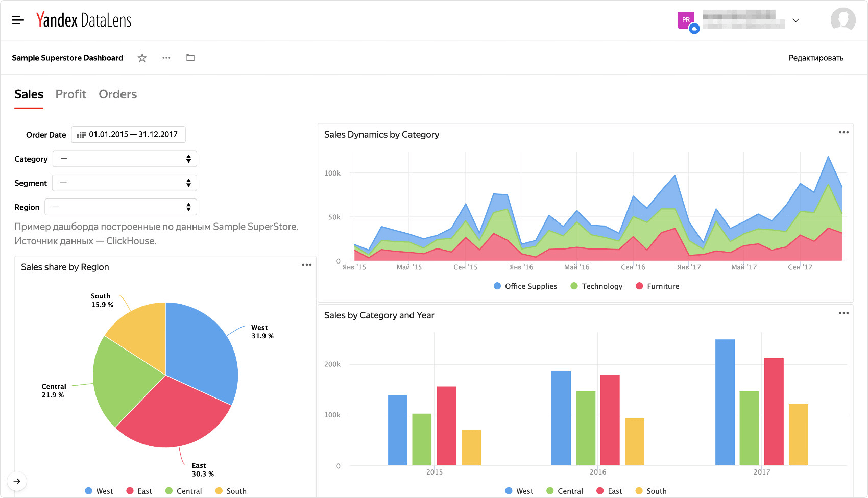This screenshot has width=868, height=498.
Task: Click the Technology green legend color dot
Action: coord(573,286)
